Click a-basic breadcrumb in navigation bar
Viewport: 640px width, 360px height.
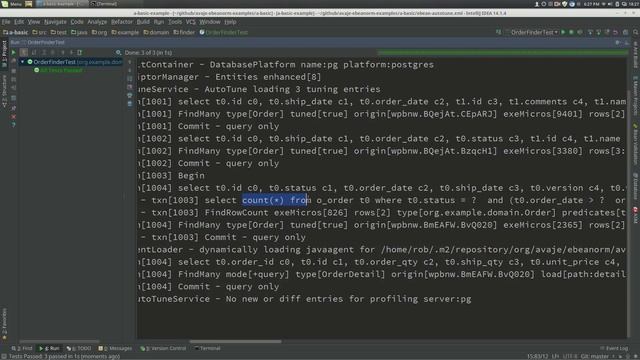tap(16, 32)
